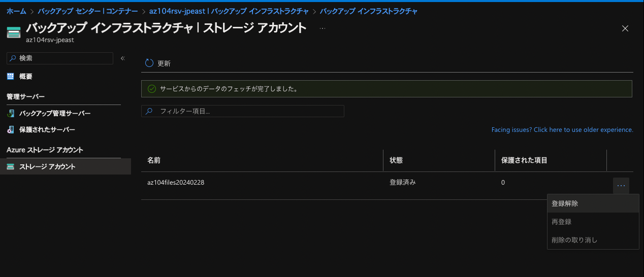Focus the フィルター項目 input field
This screenshot has width=644, height=277.
click(243, 111)
